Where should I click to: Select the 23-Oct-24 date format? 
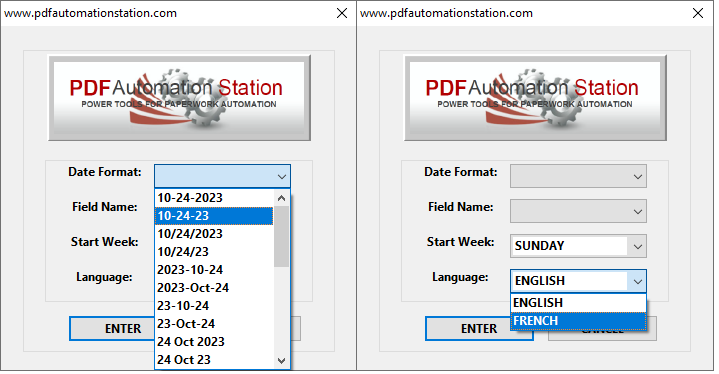[214, 324]
